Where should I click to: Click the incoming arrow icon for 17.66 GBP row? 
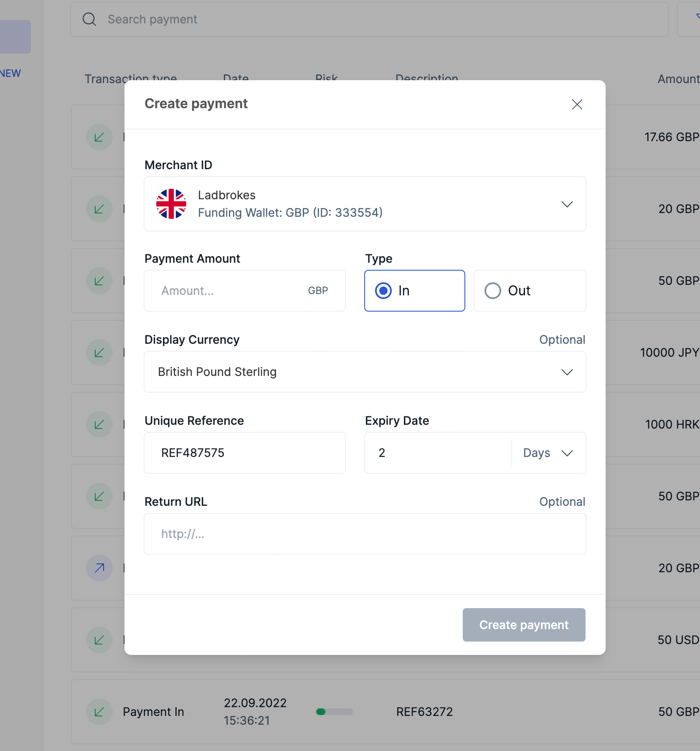coord(99,137)
